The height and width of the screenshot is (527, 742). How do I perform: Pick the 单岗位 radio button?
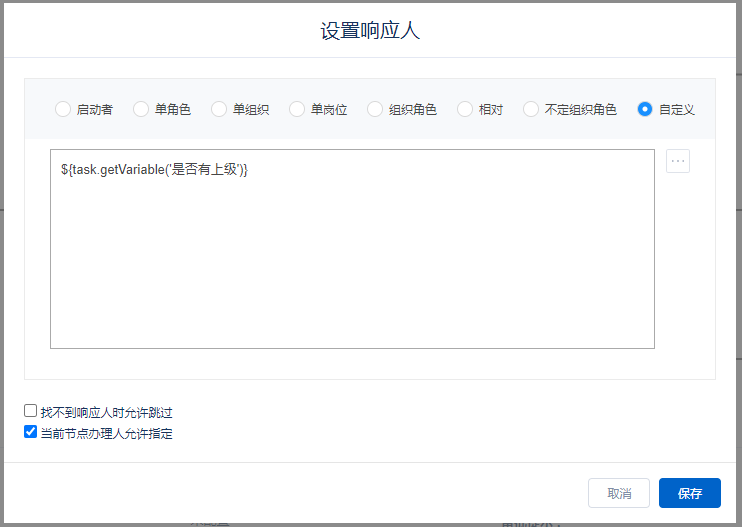tap(297, 109)
